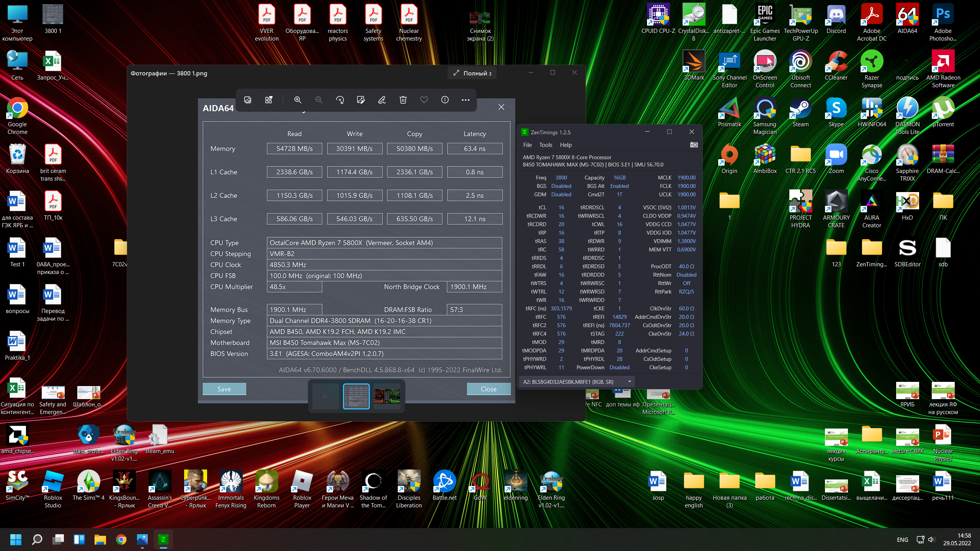Open ZenTimings Tools menu
Viewport: 980px width, 551px height.
546,145
